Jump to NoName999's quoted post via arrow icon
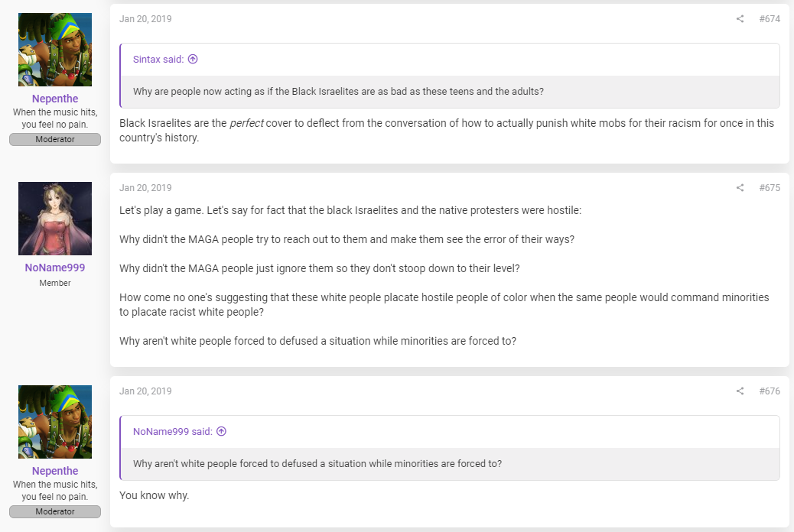This screenshot has height=532, width=794. point(221,431)
